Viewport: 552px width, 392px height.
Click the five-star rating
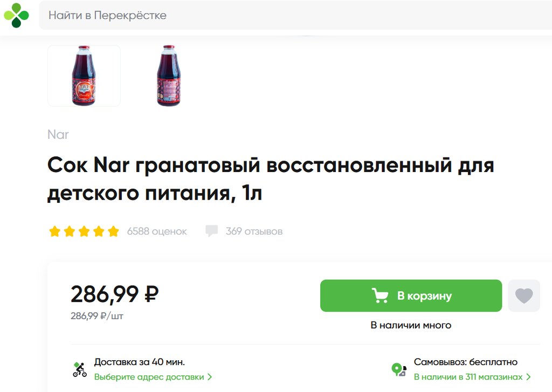point(84,232)
